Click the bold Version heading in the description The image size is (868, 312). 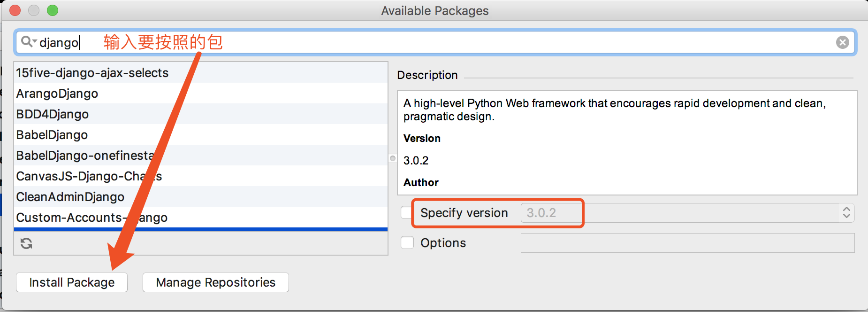422,139
